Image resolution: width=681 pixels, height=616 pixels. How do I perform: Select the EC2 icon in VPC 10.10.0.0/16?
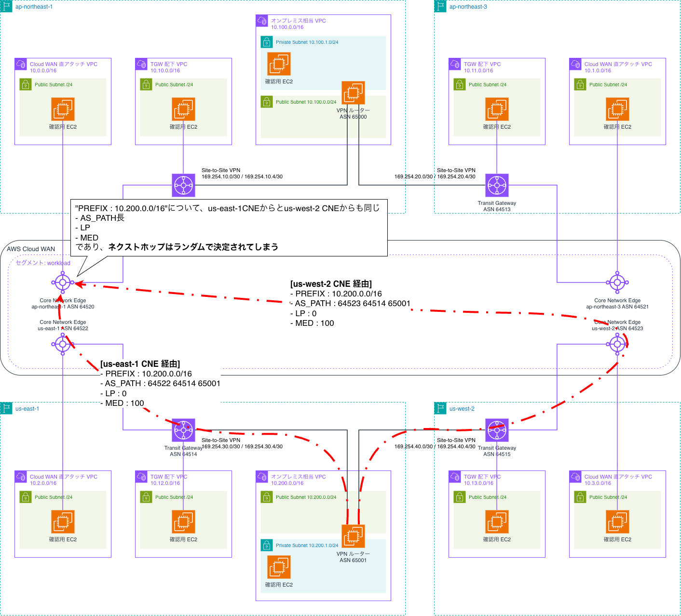(x=183, y=109)
